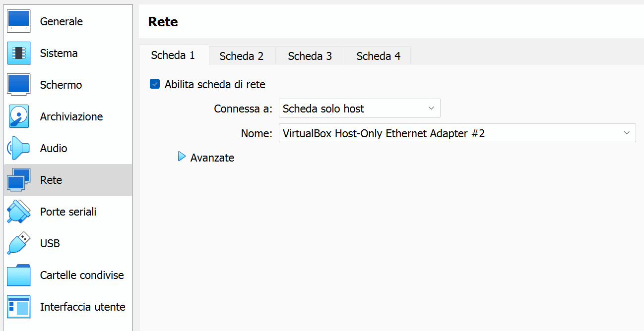This screenshot has width=644, height=331.
Task: Disable the Abilita scheda di rete checkbox
Action: pos(155,84)
